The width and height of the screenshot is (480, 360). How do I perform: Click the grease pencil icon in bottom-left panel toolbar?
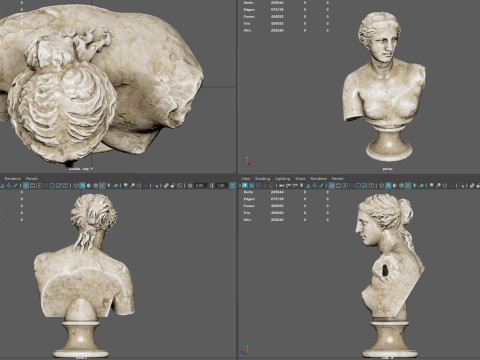(x=15, y=185)
